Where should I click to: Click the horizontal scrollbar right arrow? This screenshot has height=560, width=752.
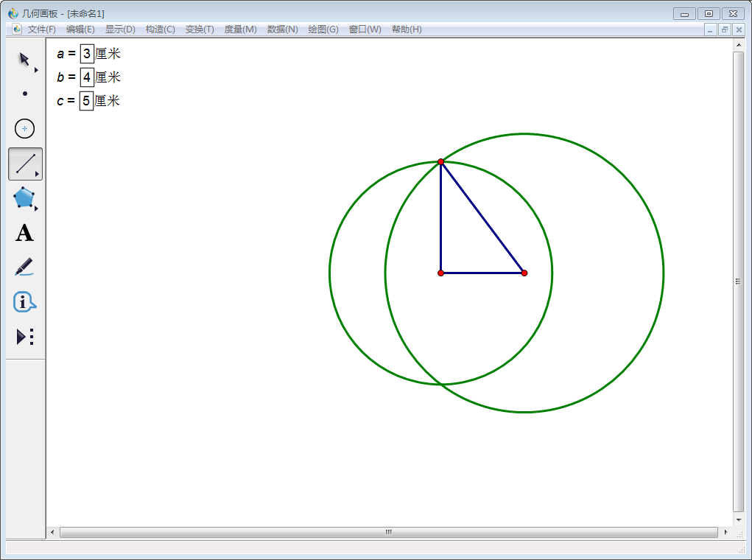tap(725, 532)
